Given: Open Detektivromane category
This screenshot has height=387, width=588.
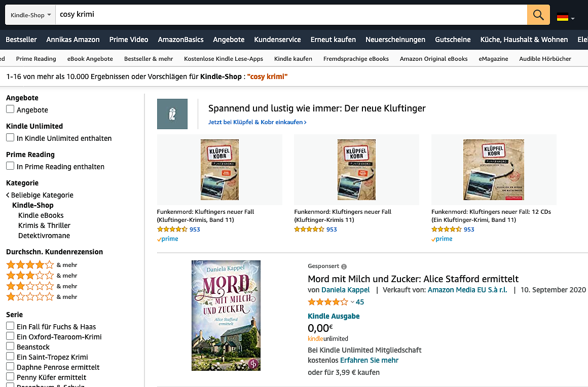Looking at the screenshot, I should pos(44,236).
